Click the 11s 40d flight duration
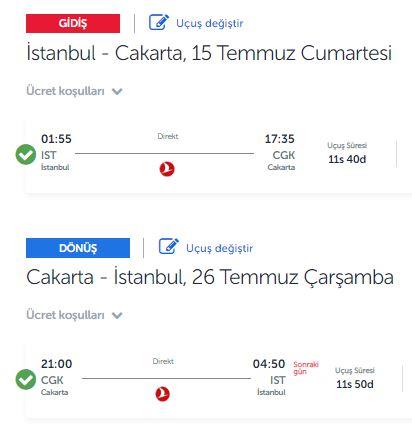Screen dimensions: 412x429 [x=347, y=159]
